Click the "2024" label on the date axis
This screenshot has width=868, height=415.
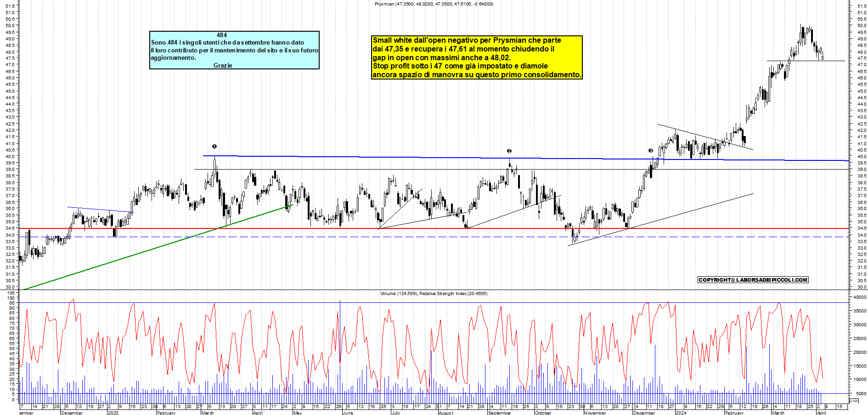(681, 413)
